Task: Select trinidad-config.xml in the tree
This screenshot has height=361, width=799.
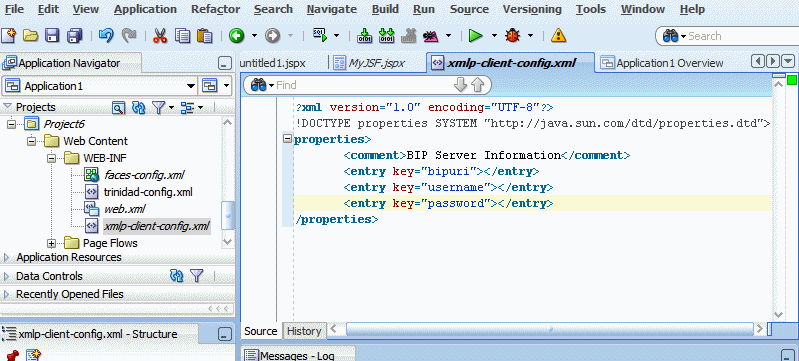Action: [148, 192]
